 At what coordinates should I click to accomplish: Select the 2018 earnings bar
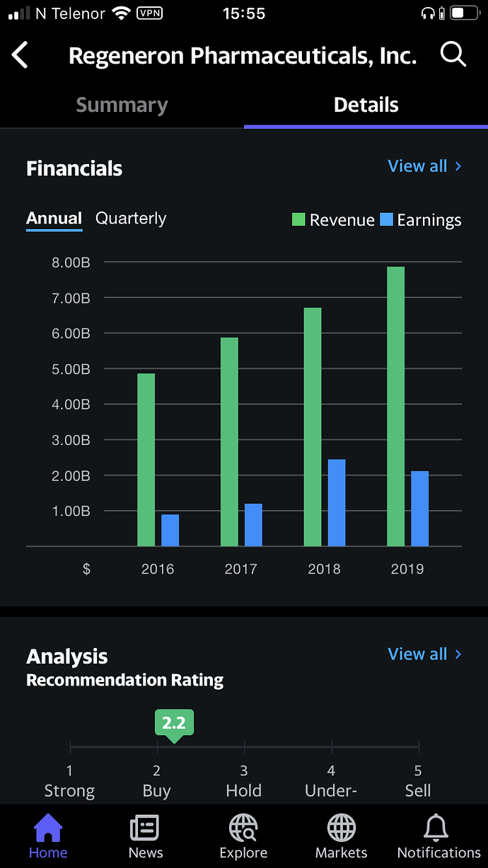pyautogui.click(x=337, y=503)
